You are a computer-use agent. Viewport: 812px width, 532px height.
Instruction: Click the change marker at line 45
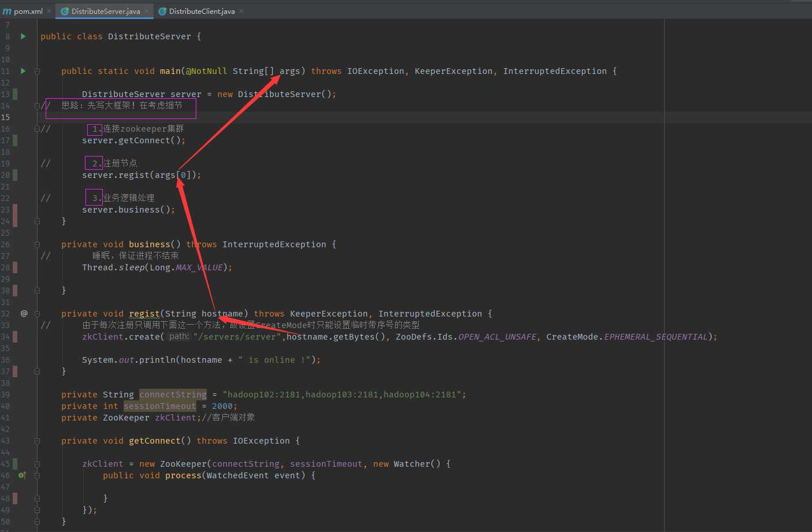point(15,463)
